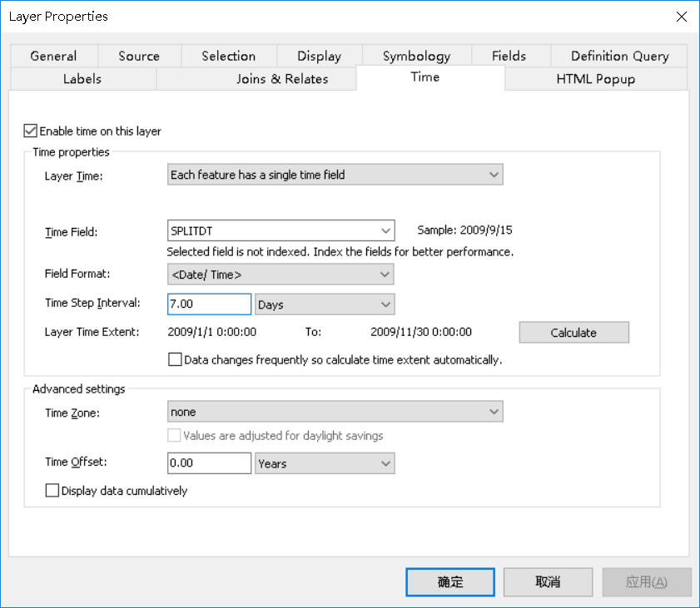Open the time step interval units dropdown
The height and width of the screenshot is (608, 700).
[385, 304]
